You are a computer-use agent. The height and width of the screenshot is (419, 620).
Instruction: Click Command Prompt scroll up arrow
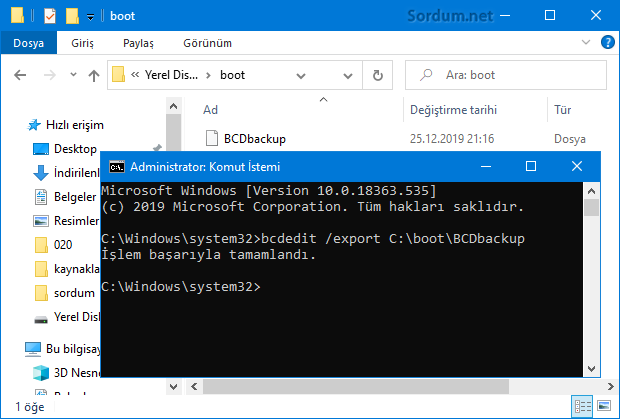592,191
